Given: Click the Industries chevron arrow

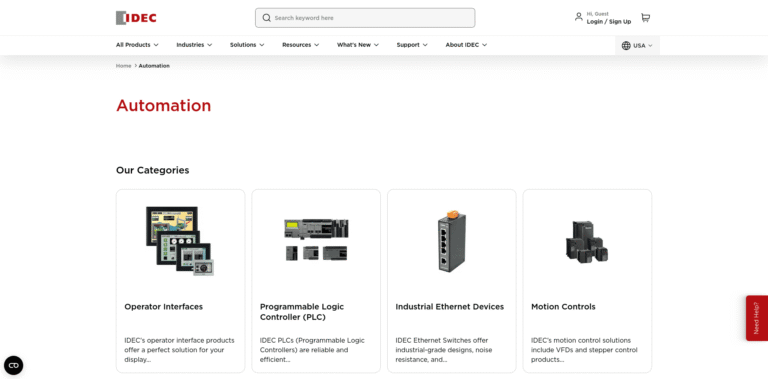Looking at the screenshot, I should point(210,45).
